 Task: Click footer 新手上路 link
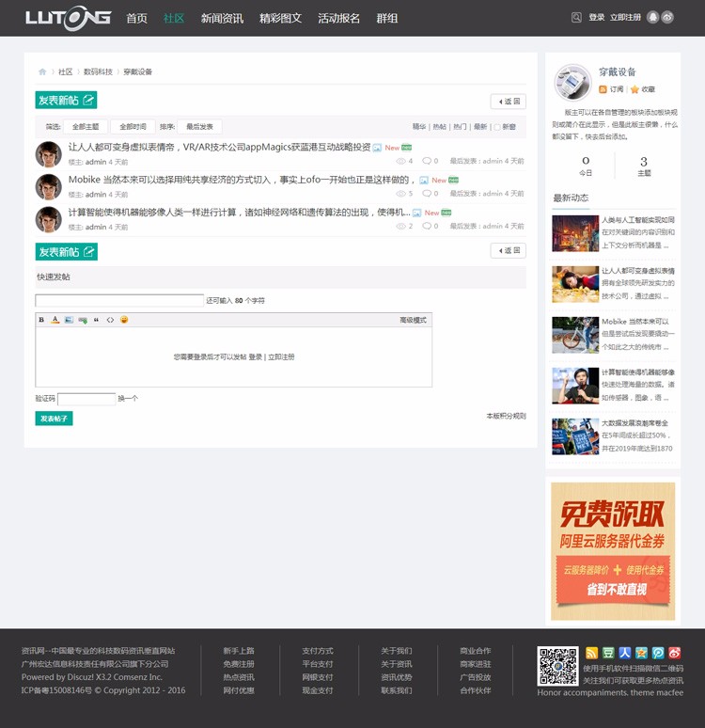pyautogui.click(x=239, y=651)
